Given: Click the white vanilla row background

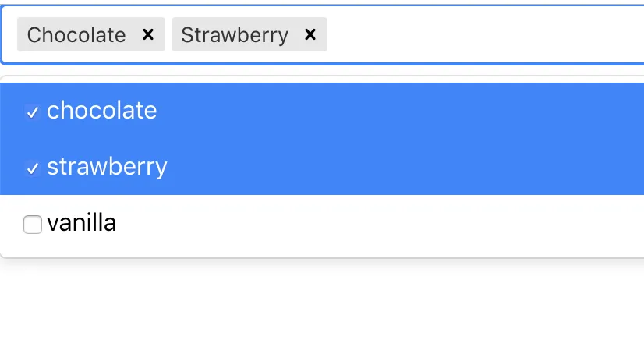Looking at the screenshot, I should click(390, 224).
